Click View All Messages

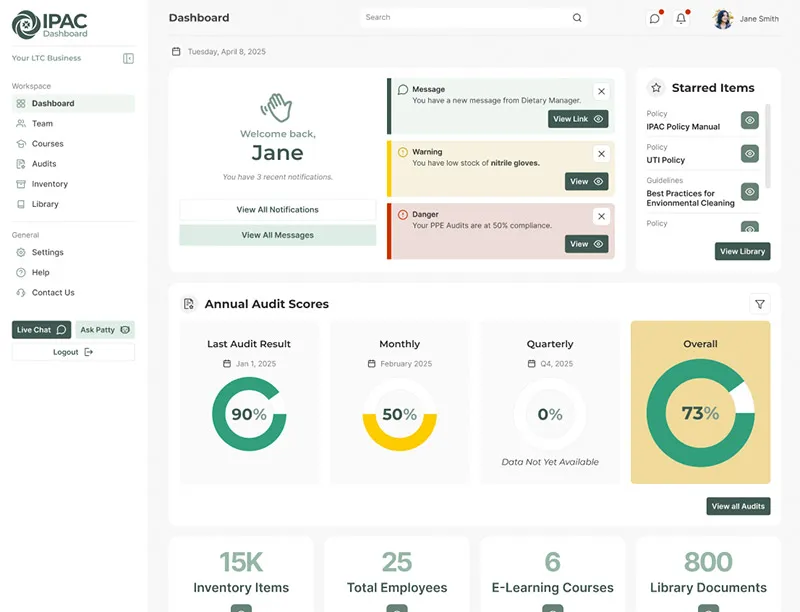coord(278,235)
